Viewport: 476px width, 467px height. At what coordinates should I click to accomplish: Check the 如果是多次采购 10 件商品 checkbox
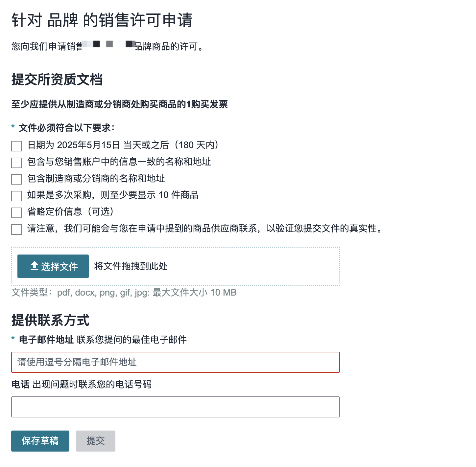pyautogui.click(x=16, y=196)
